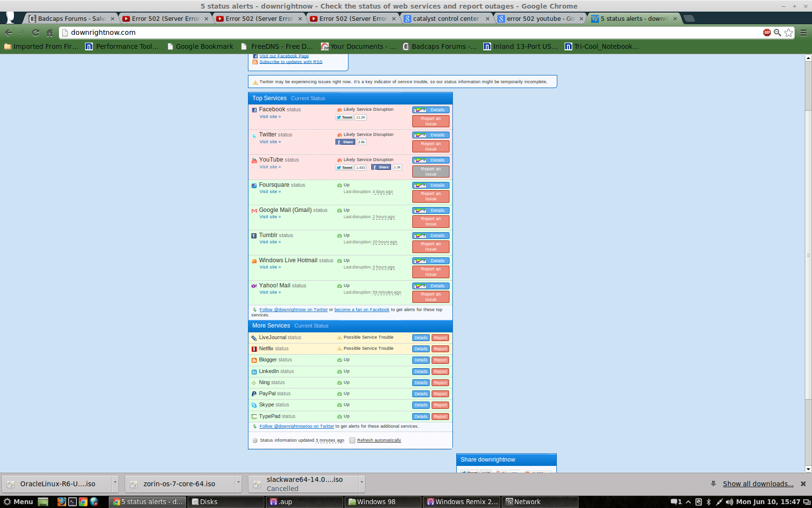Go to the browser home page icon
This screenshot has width=812, height=508.
(49, 33)
